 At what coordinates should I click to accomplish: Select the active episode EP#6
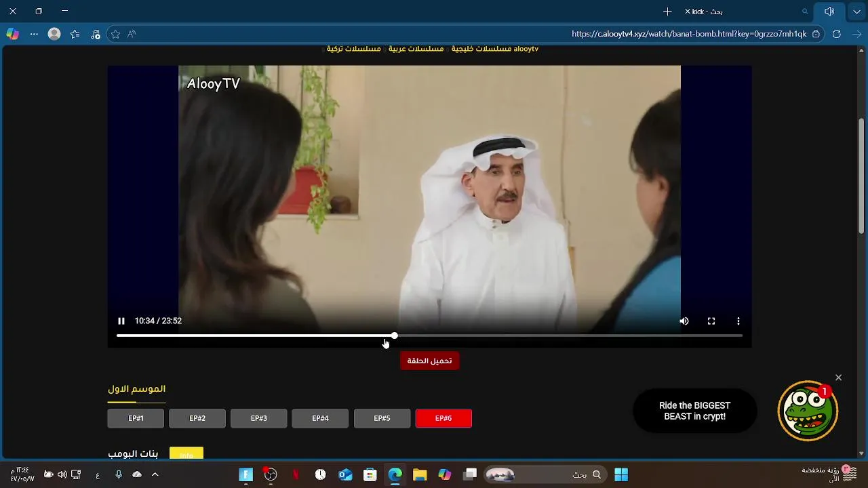443,418
